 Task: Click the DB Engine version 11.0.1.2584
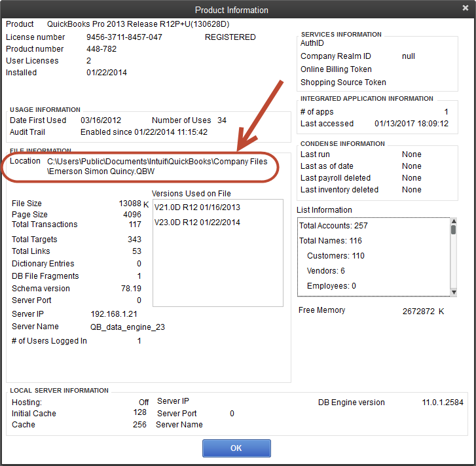point(443,403)
